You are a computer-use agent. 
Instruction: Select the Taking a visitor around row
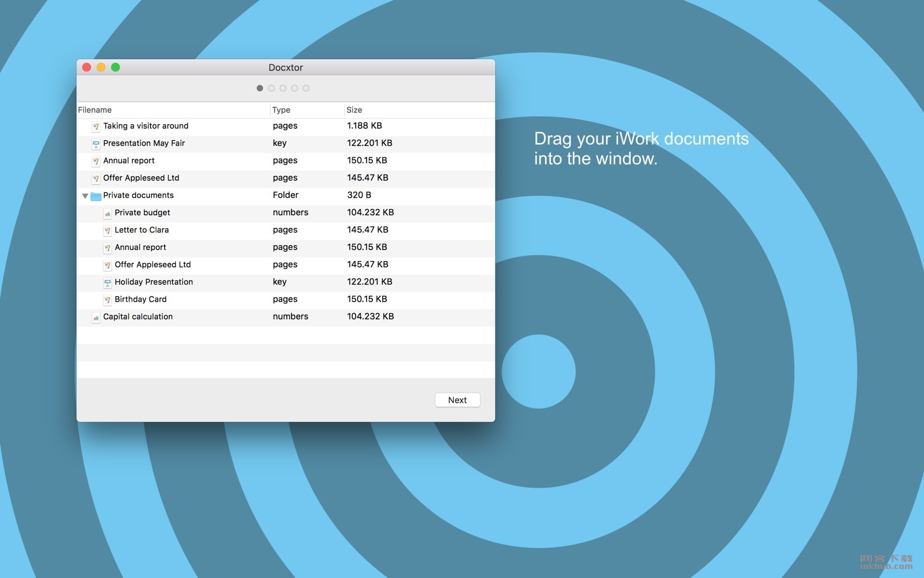pyautogui.click(x=286, y=126)
